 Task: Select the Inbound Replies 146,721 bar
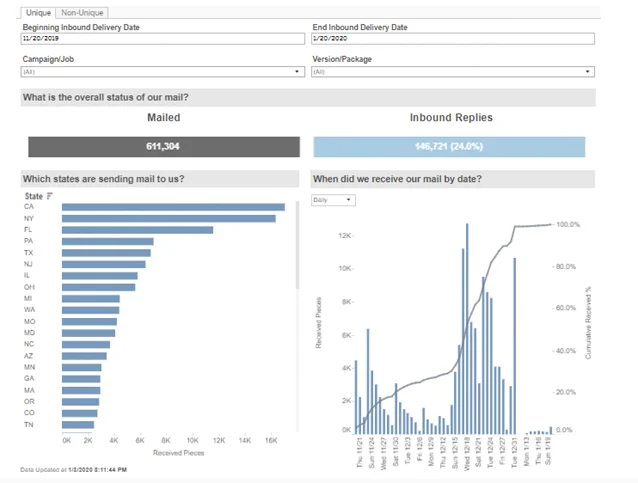point(449,146)
